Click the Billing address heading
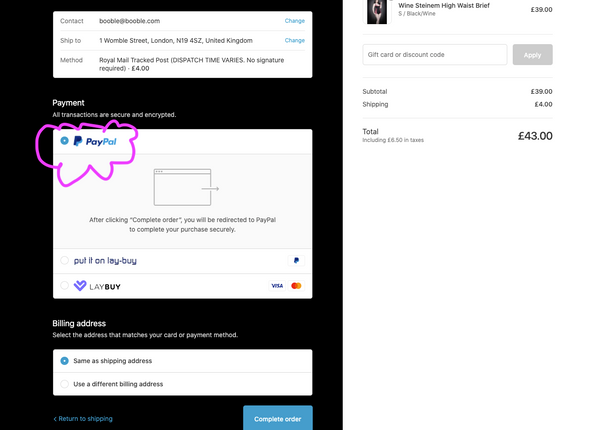The height and width of the screenshot is (430, 600). tap(79, 323)
